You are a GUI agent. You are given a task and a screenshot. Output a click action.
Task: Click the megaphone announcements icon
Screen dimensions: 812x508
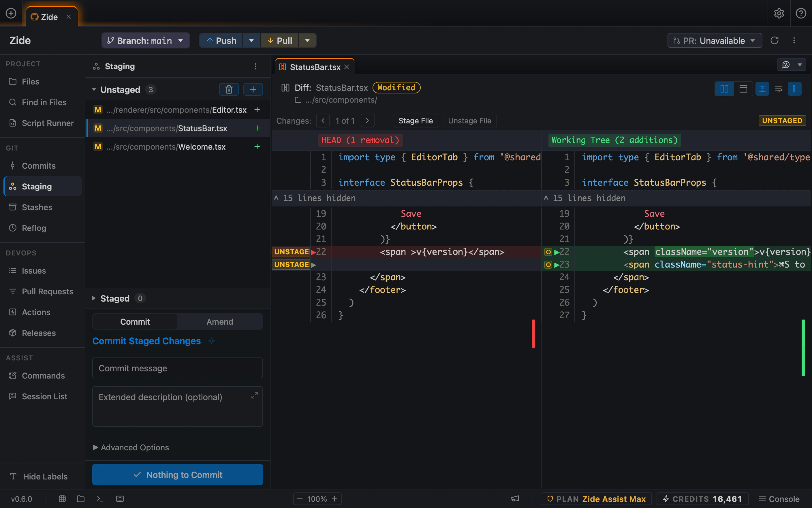click(x=515, y=498)
